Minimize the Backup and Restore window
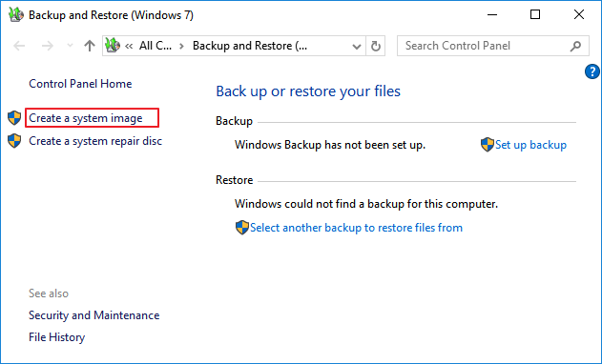Screen dimensions: 602x364 [492, 14]
